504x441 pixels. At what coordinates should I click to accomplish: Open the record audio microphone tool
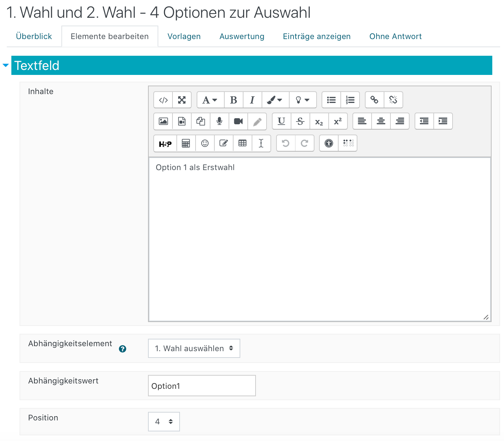pyautogui.click(x=219, y=121)
